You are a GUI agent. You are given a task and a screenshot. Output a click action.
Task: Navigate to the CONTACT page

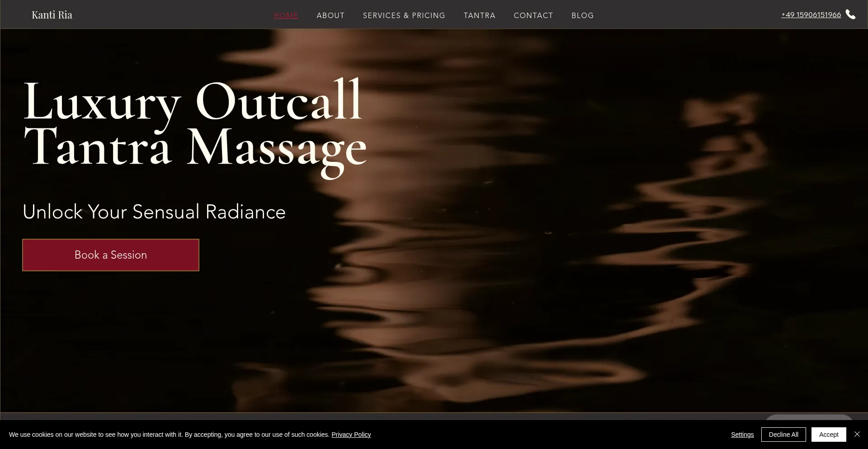(x=533, y=15)
